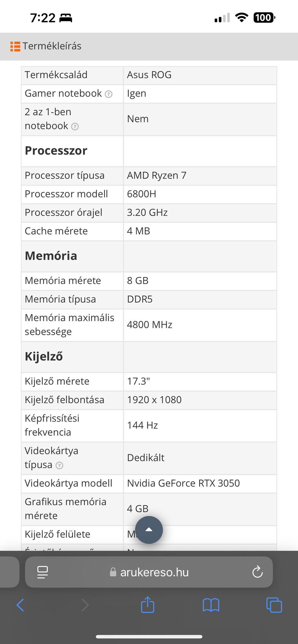Tap the Processzor section heading
Screen dimensions: 298x644
click(x=56, y=151)
